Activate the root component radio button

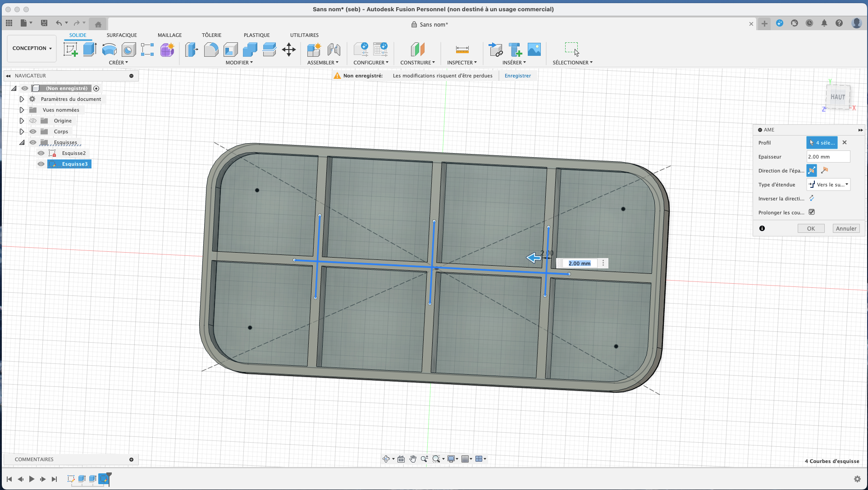[x=96, y=88]
